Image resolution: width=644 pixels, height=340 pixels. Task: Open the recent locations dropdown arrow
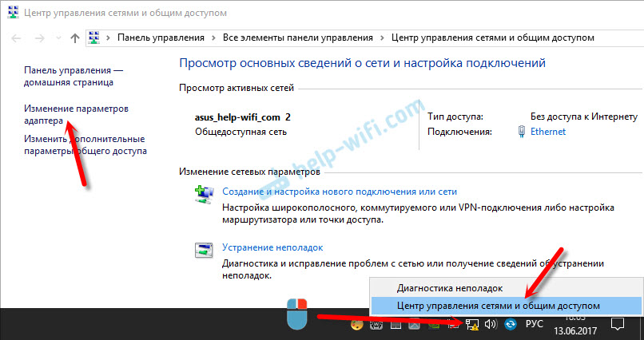tap(58, 38)
